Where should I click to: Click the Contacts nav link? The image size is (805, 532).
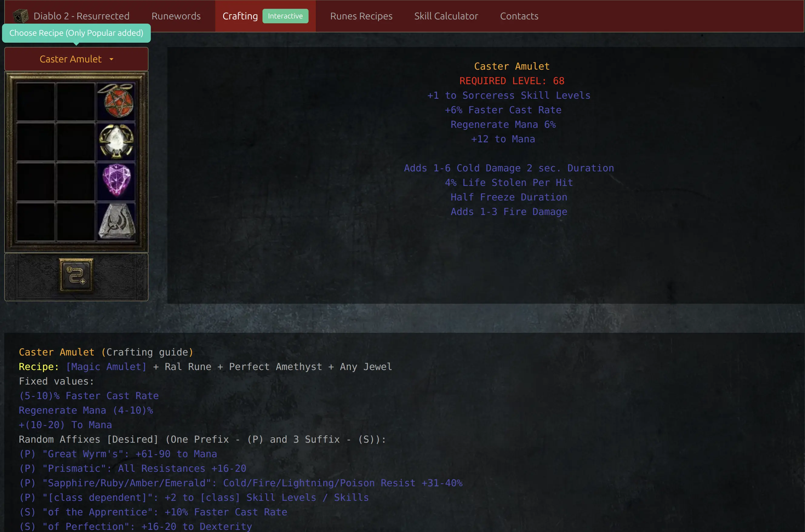(x=519, y=16)
